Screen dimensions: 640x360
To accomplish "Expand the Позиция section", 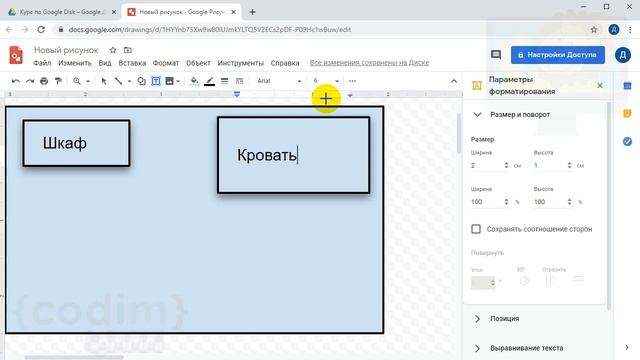I will pos(478,318).
